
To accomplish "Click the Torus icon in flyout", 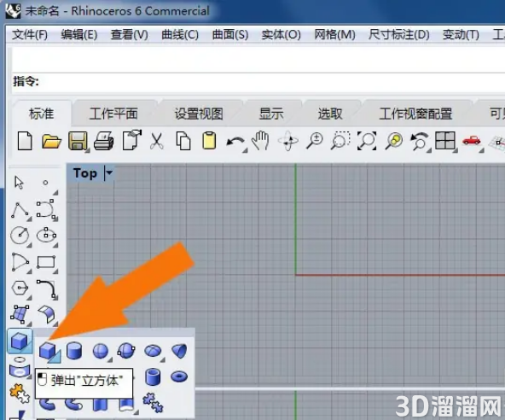I will pos(179,376).
